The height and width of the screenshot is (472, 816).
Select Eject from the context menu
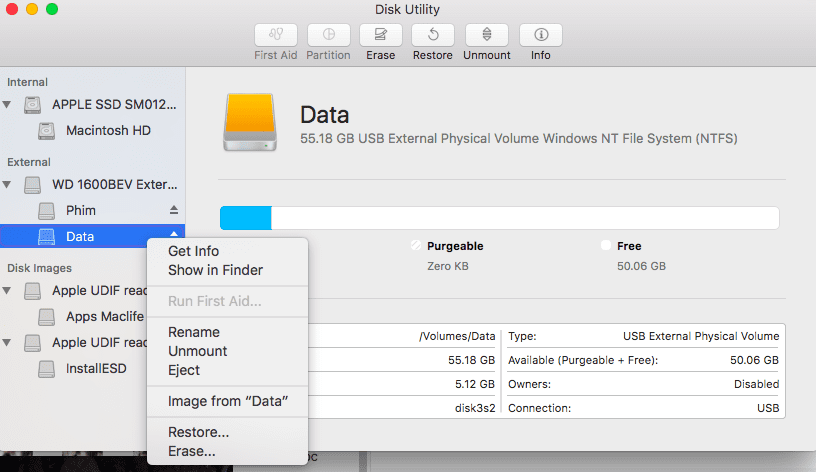(184, 370)
